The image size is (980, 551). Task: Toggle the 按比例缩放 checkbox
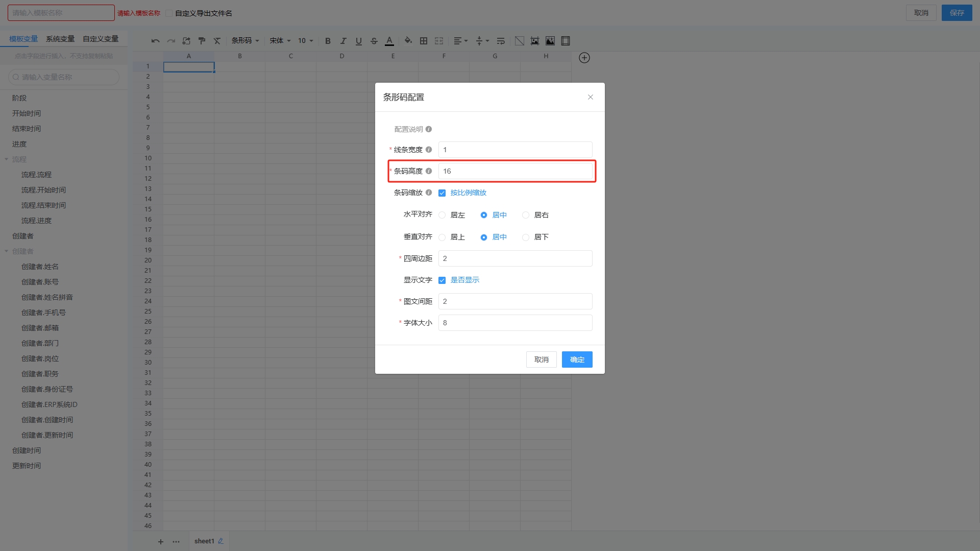point(442,193)
